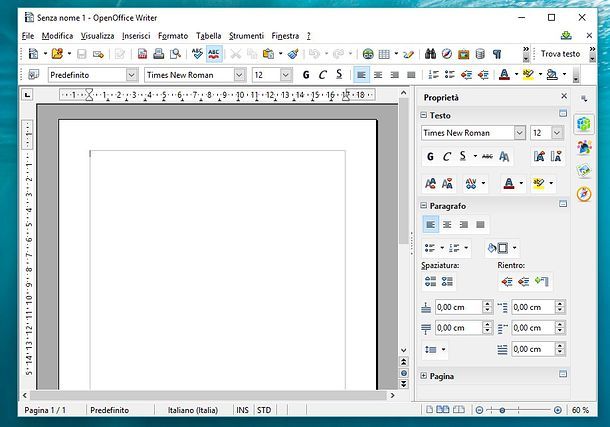Click the 60 % zoom level
The height and width of the screenshot is (427, 610).
pos(580,410)
